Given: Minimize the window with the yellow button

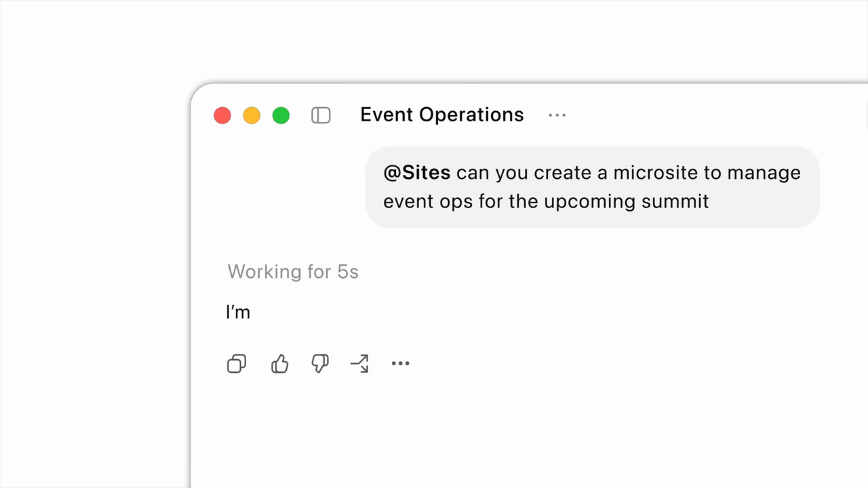Looking at the screenshot, I should [x=252, y=115].
